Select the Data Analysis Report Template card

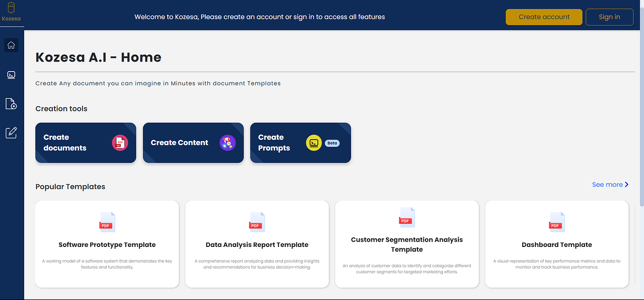(x=257, y=244)
